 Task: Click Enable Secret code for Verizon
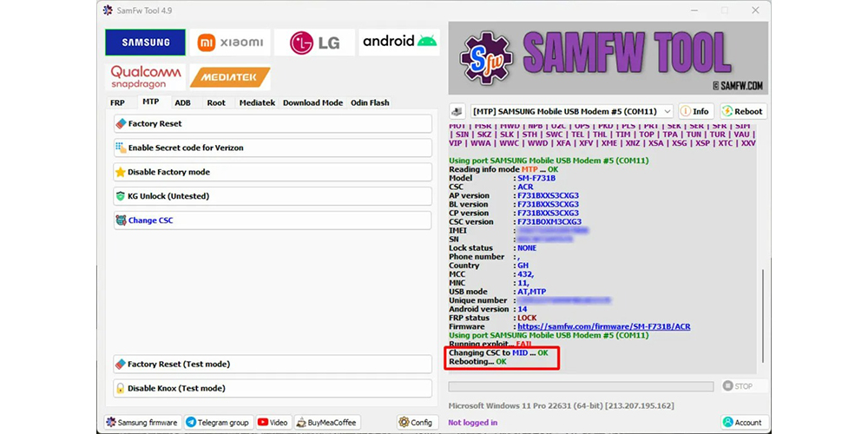point(273,148)
